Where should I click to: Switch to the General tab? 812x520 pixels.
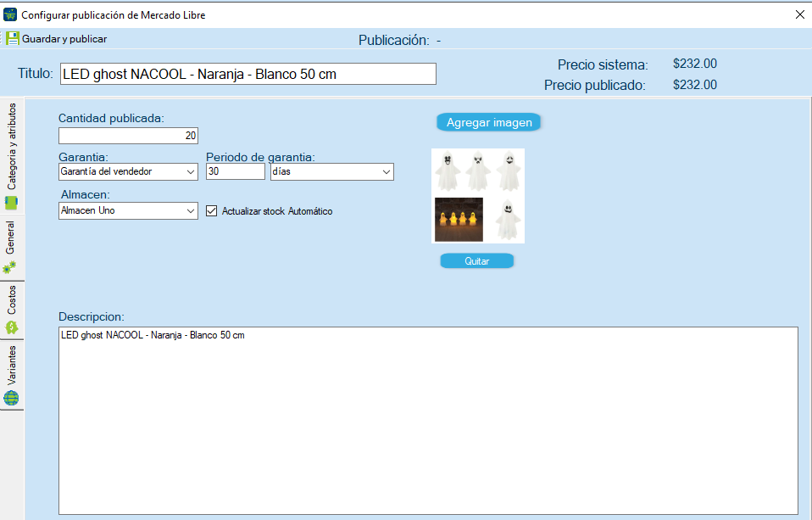pos(12,248)
